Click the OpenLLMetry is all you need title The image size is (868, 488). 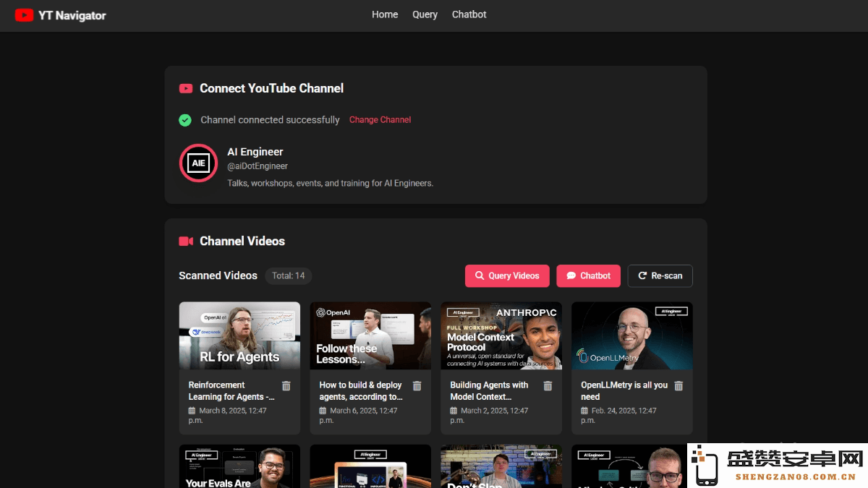point(624,391)
